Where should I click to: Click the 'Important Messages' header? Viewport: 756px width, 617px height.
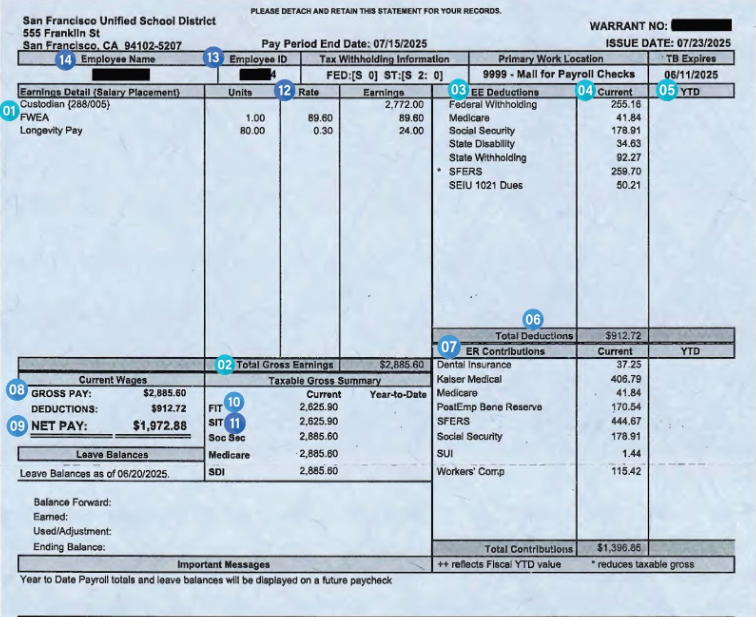(223, 564)
